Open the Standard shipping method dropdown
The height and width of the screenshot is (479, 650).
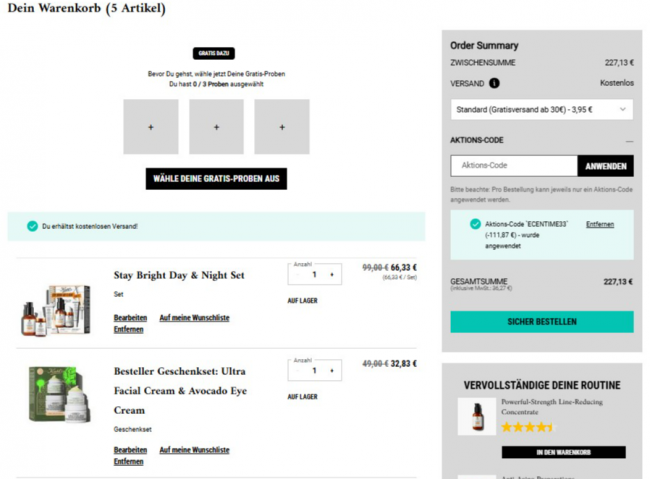(x=541, y=109)
